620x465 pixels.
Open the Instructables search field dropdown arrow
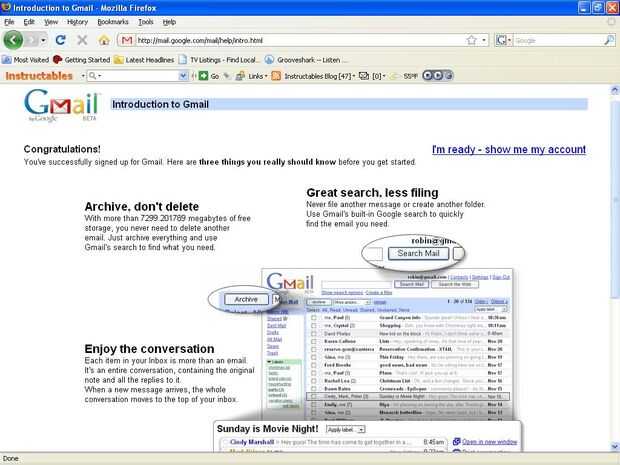point(183,76)
